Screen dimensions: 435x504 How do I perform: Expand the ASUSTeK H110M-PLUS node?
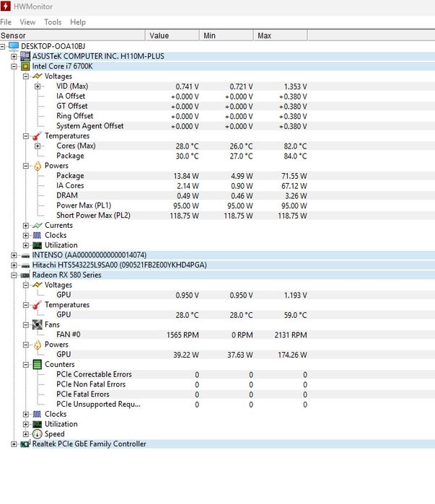pyautogui.click(x=14, y=56)
